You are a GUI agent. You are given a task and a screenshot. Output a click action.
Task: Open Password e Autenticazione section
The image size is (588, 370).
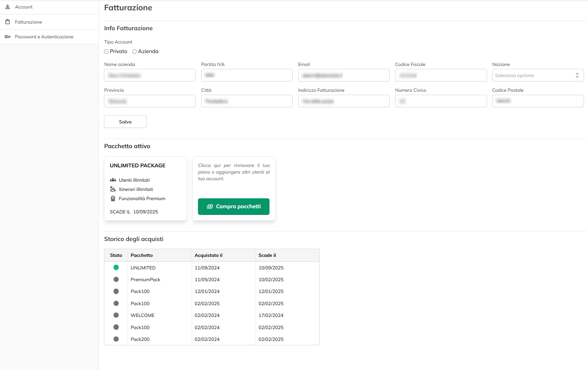coord(44,37)
